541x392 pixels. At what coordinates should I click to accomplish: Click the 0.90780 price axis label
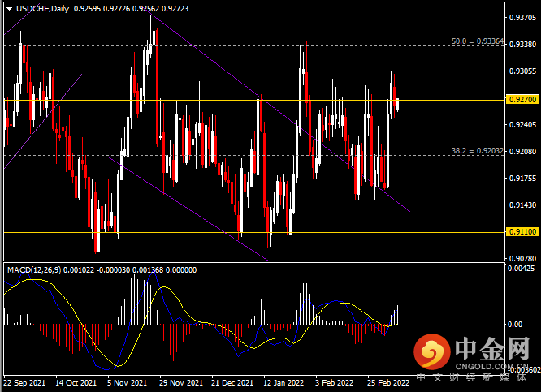520,259
